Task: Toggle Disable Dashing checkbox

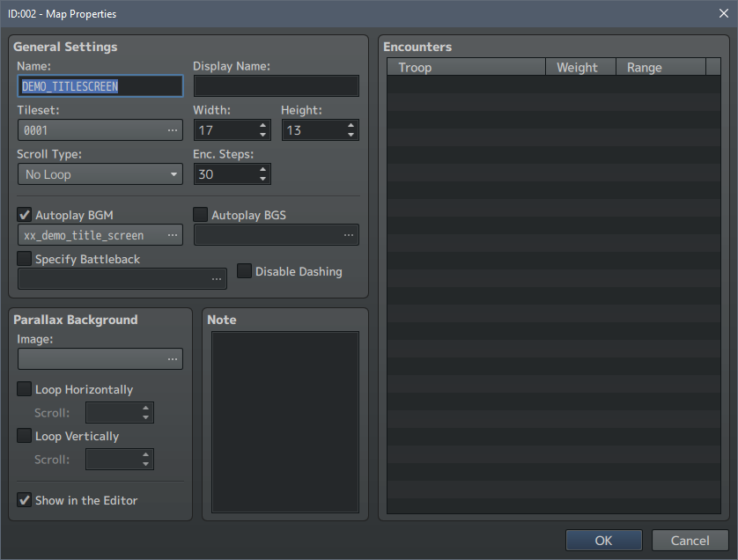Action: click(x=244, y=271)
